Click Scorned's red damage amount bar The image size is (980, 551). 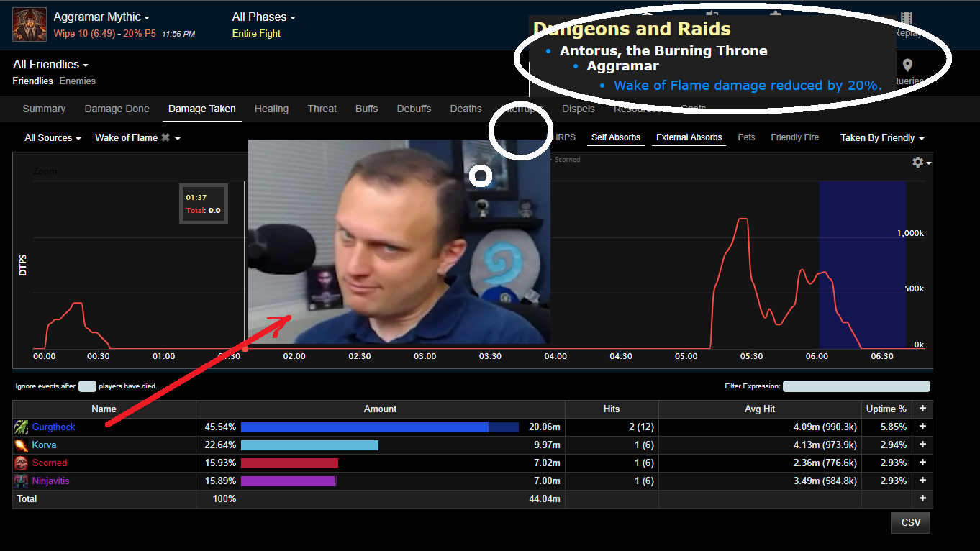click(289, 463)
